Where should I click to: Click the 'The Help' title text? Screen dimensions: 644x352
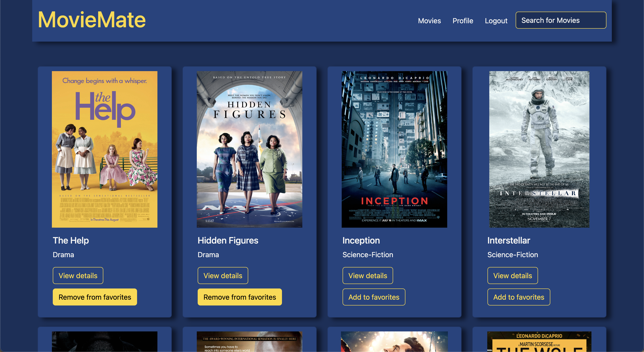pos(71,240)
